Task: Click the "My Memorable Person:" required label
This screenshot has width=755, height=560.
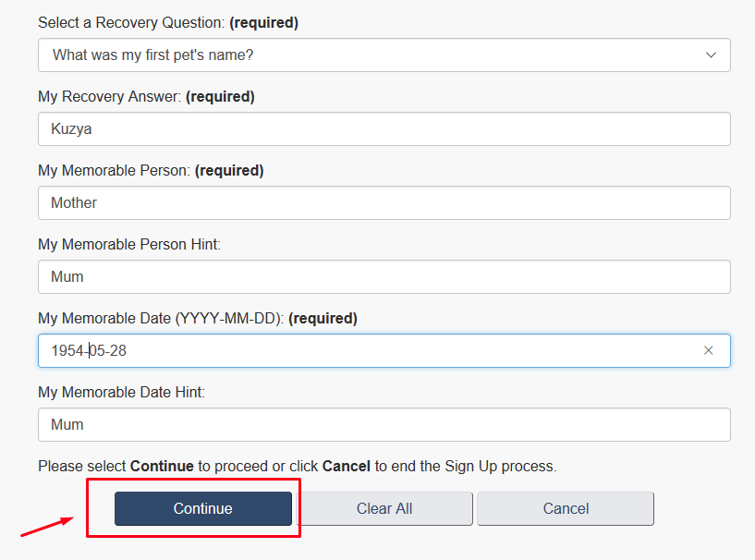Action: pyautogui.click(x=151, y=170)
